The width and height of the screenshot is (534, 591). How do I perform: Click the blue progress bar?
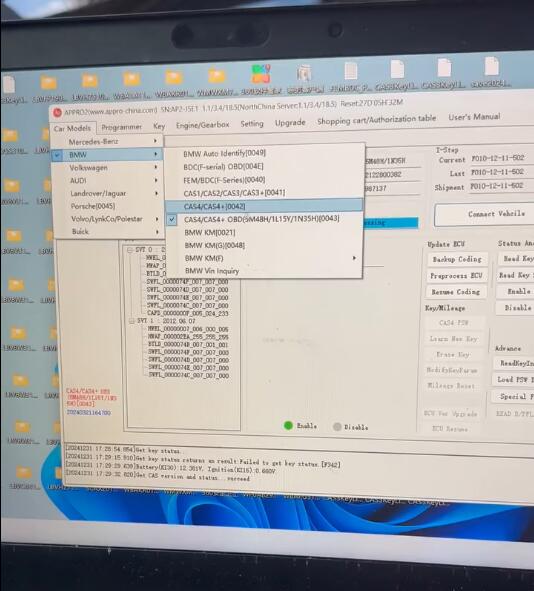click(x=390, y=223)
